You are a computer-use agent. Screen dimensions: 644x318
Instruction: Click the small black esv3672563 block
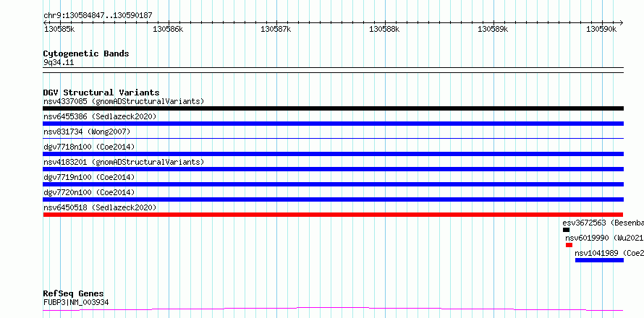tap(566, 230)
